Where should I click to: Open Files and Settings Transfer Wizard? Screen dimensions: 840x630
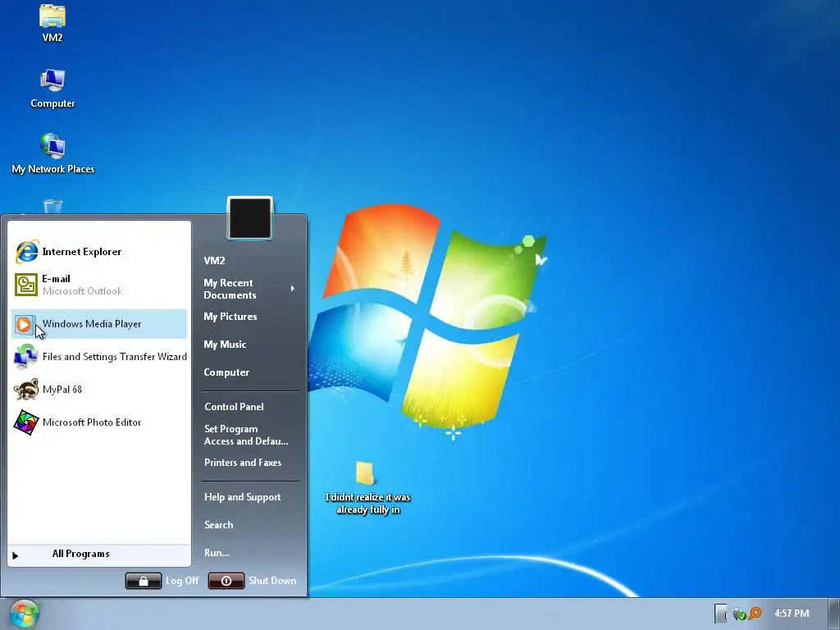point(99,357)
